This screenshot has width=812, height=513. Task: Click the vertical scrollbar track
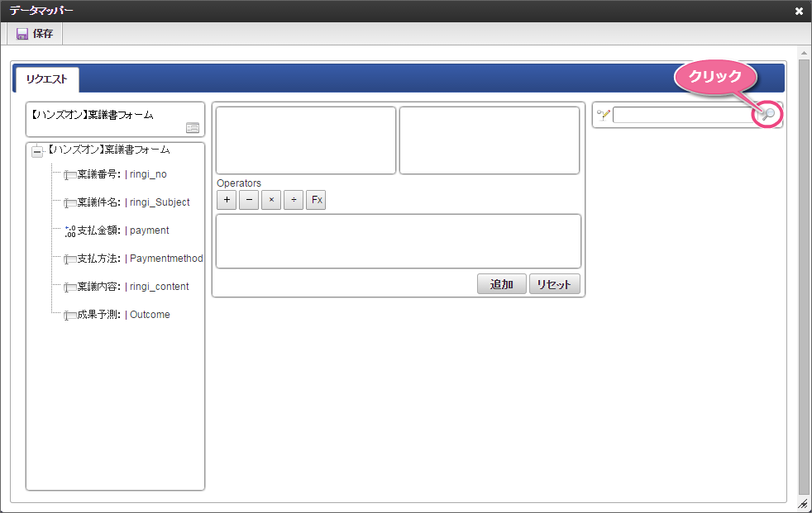804,276
